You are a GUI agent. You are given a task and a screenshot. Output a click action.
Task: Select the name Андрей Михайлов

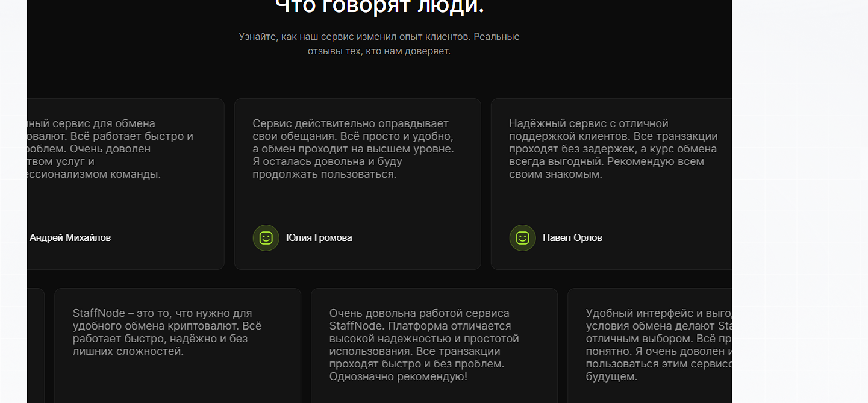click(x=70, y=237)
